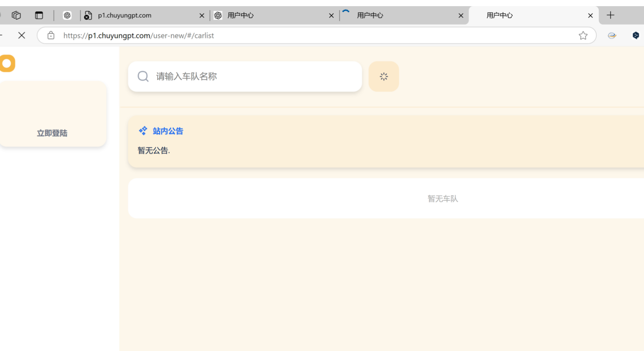Click the blue sparkle icon beside 站内公告
This screenshot has width=644, height=351.
pos(143,131)
